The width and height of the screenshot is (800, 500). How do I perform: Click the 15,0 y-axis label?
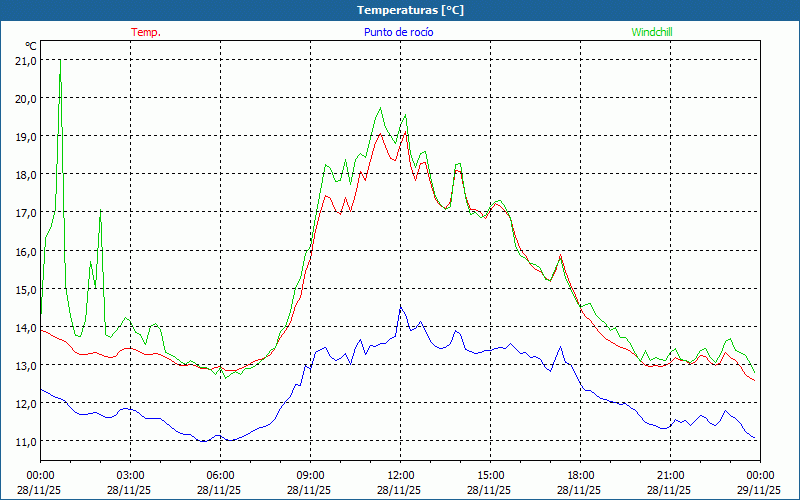click(x=26, y=288)
